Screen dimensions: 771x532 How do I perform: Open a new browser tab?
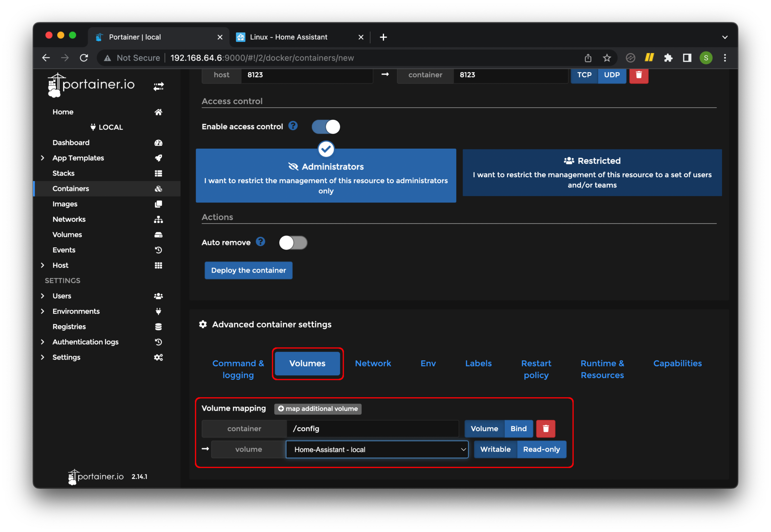(383, 37)
